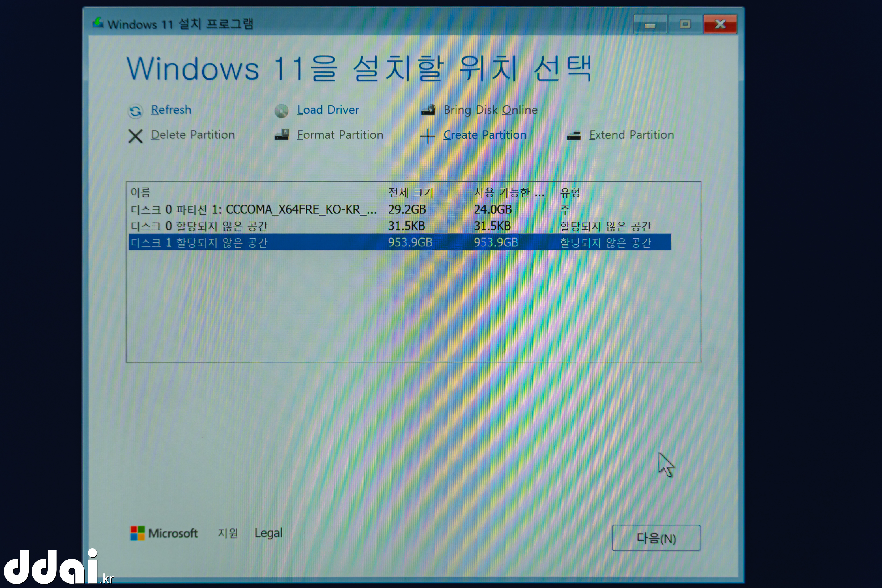Screen dimensions: 882x588
Task: Click the Refresh link text
Action: pyautogui.click(x=171, y=110)
